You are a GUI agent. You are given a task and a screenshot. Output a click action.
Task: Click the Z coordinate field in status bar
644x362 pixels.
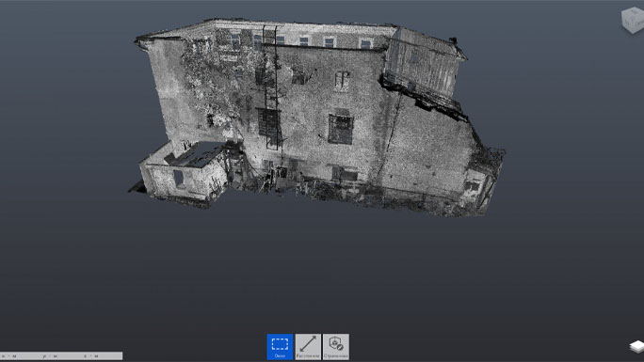pyautogui.click(x=101, y=355)
